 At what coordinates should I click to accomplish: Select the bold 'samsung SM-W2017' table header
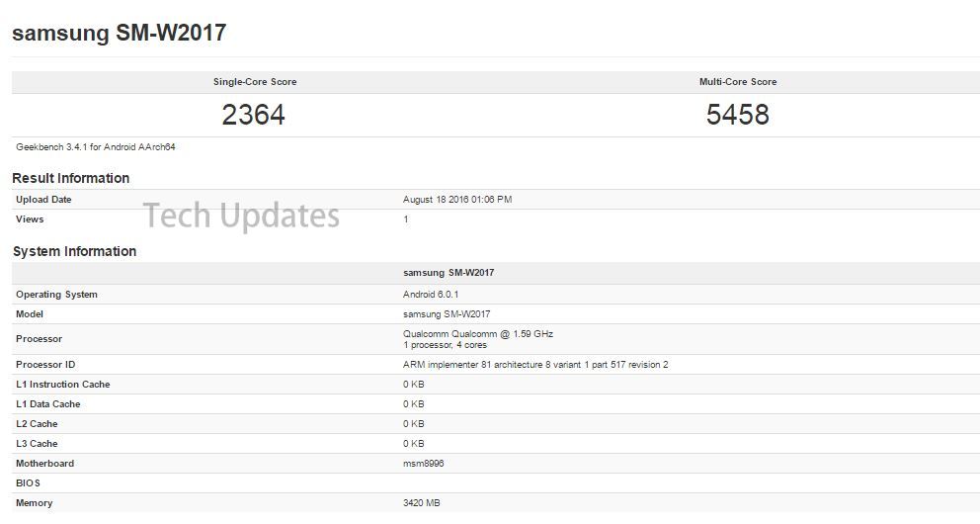(449, 273)
